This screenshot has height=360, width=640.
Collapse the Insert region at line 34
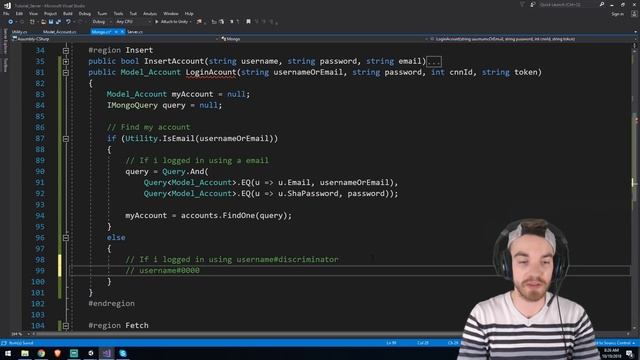click(66, 51)
